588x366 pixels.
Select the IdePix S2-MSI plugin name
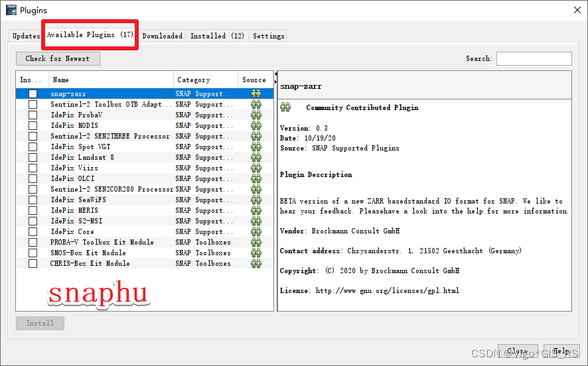pyautogui.click(x=76, y=221)
